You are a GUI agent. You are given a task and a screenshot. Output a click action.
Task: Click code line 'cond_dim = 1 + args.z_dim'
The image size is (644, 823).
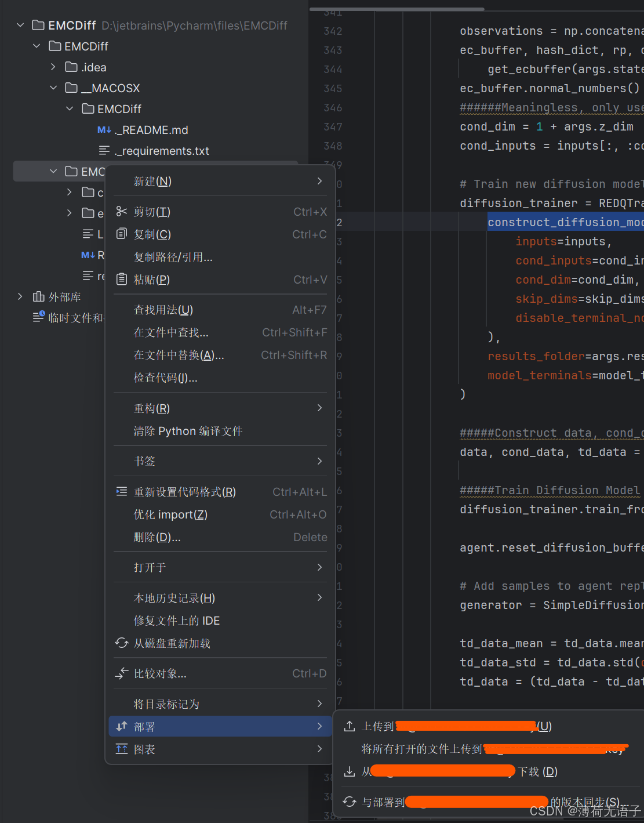pos(547,126)
